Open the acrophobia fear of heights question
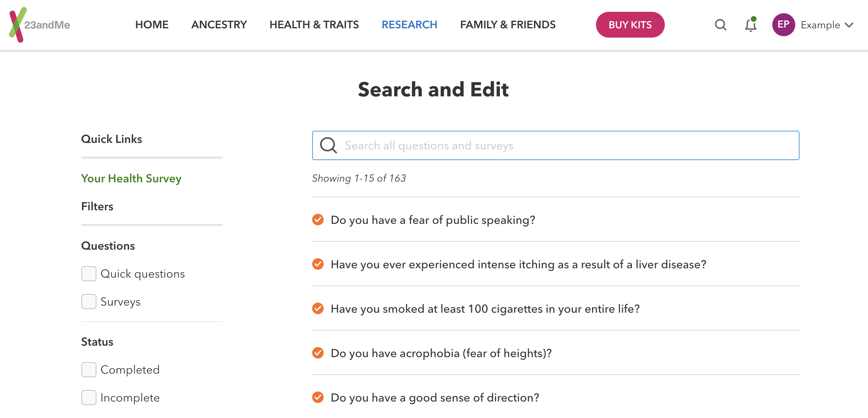 (441, 353)
